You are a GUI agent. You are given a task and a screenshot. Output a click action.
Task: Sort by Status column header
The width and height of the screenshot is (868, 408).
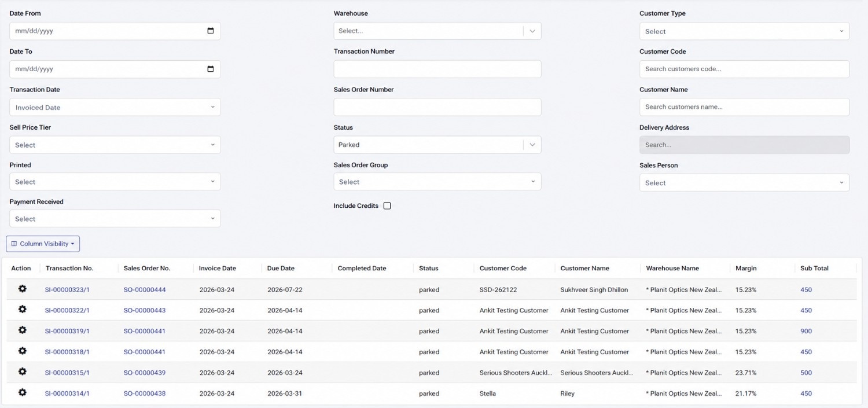tap(429, 269)
